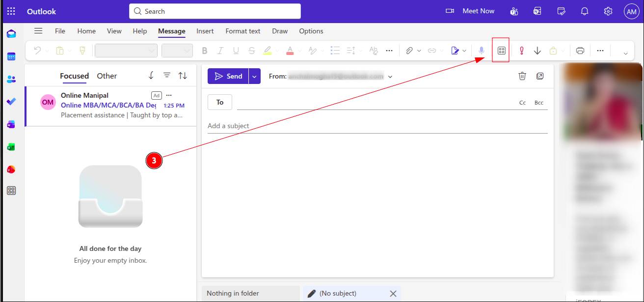Click the Dictate microphone icon
The height and width of the screenshot is (302, 644).
pos(482,51)
